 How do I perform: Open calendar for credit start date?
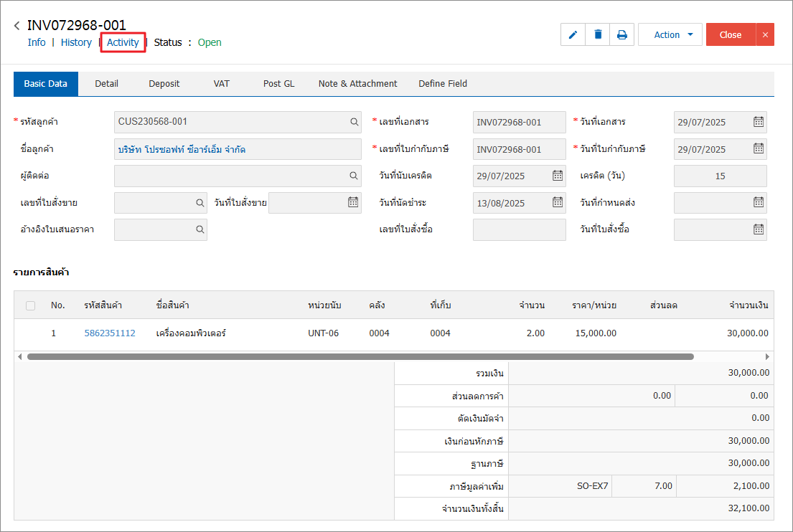click(558, 176)
